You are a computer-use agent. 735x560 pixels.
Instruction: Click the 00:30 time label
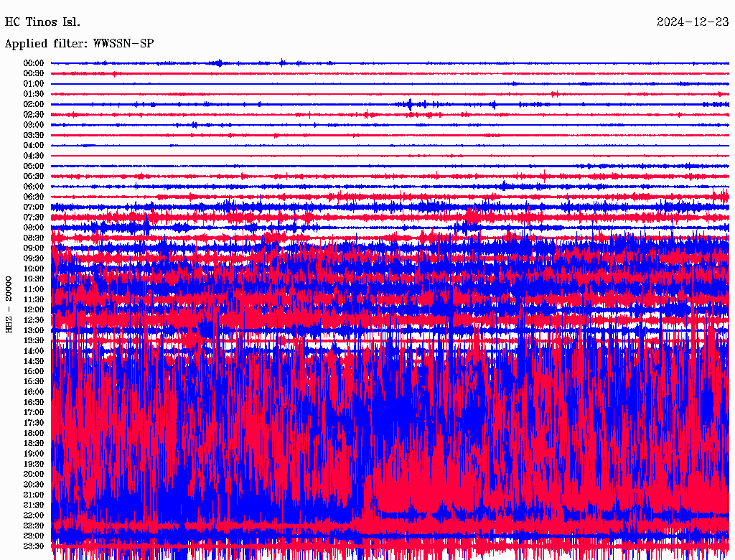[x=34, y=73]
